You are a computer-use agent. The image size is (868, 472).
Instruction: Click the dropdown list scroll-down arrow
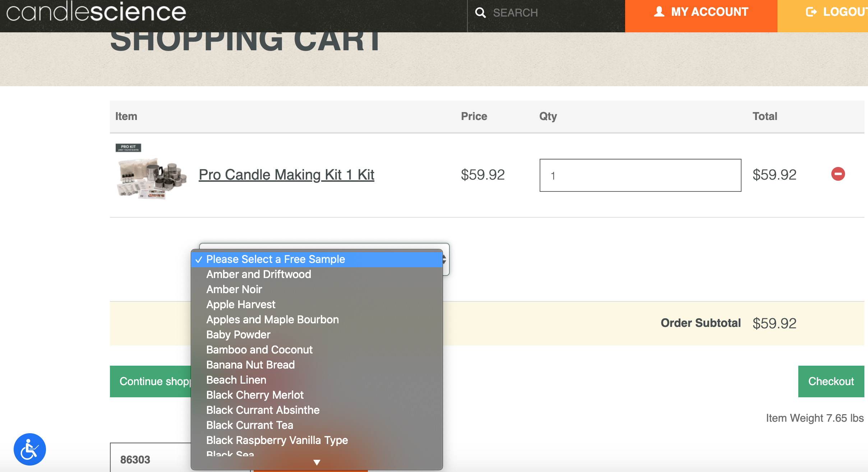point(317,463)
